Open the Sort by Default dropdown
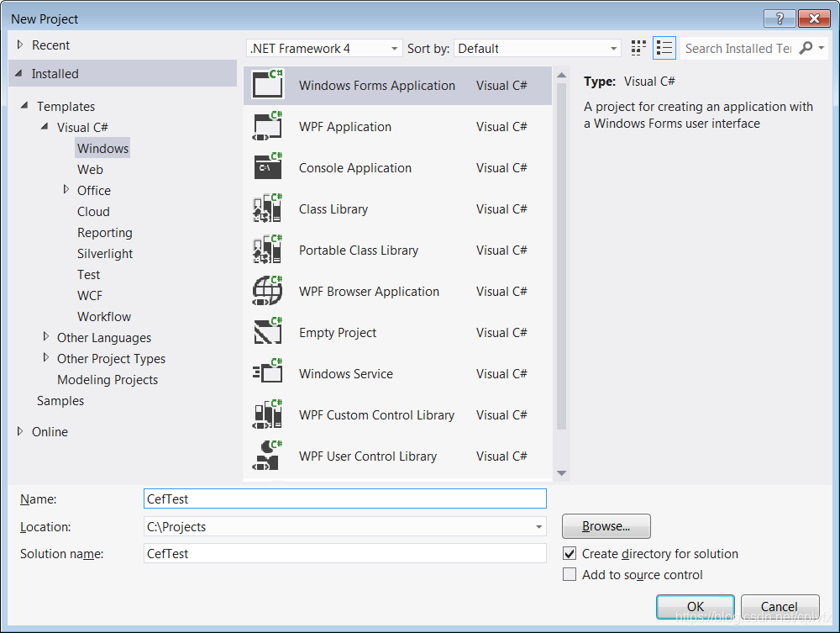The width and height of the screenshot is (840, 633). pos(538,48)
